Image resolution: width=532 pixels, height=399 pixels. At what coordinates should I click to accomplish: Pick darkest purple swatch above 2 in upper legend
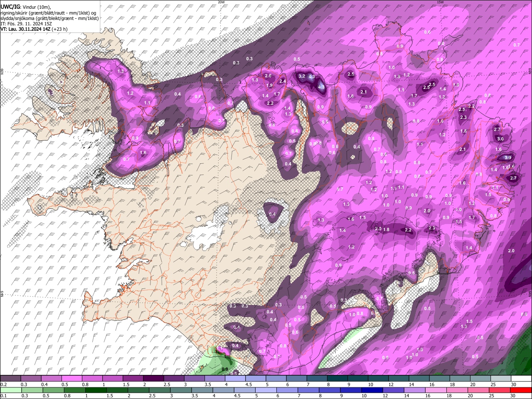click(153, 379)
